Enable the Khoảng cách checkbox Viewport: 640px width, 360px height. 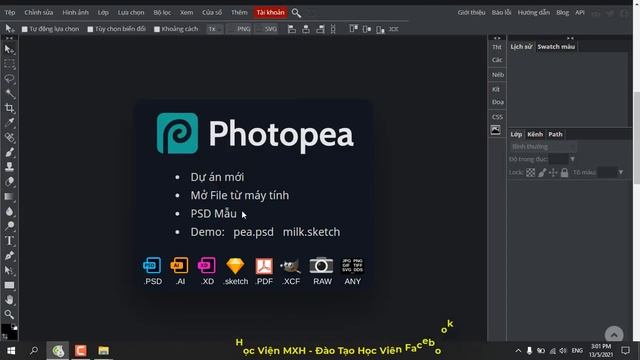click(x=157, y=29)
